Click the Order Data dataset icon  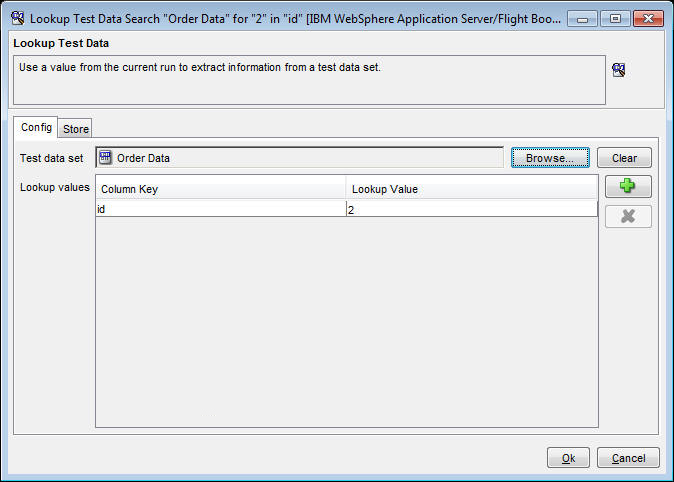[x=105, y=158]
